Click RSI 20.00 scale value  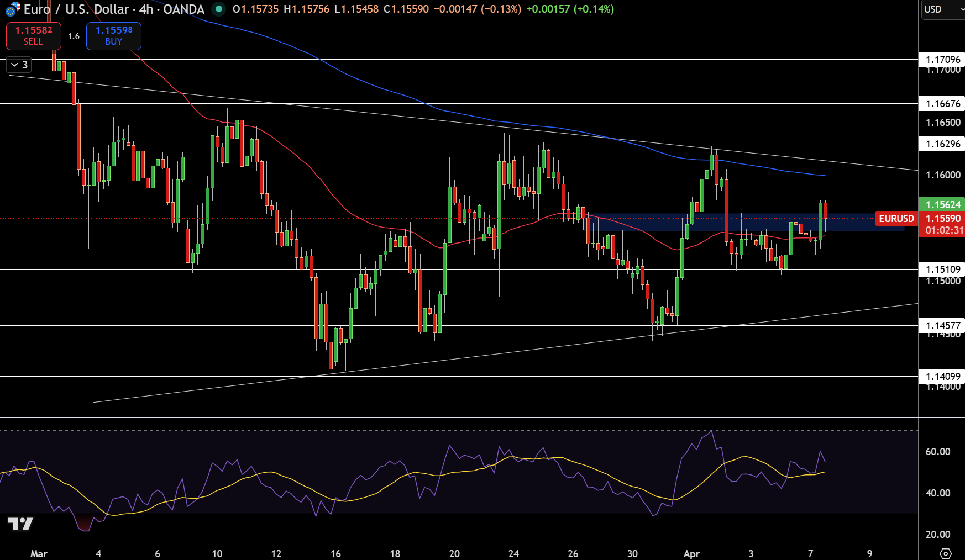coord(938,535)
